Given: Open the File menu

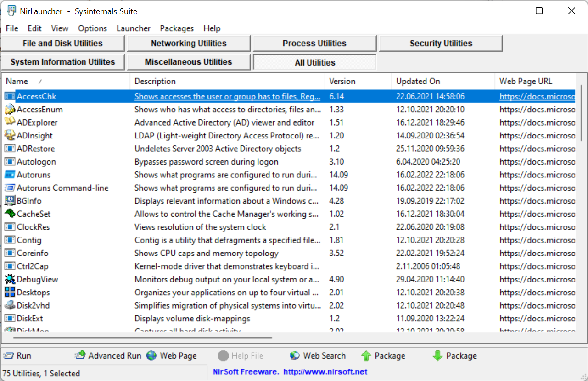Looking at the screenshot, I should point(12,28).
